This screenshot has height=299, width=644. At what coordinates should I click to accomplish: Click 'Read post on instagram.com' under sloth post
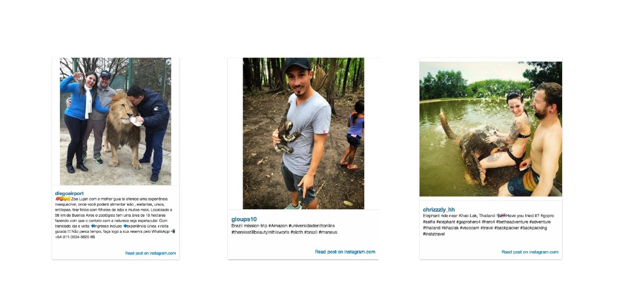(345, 252)
